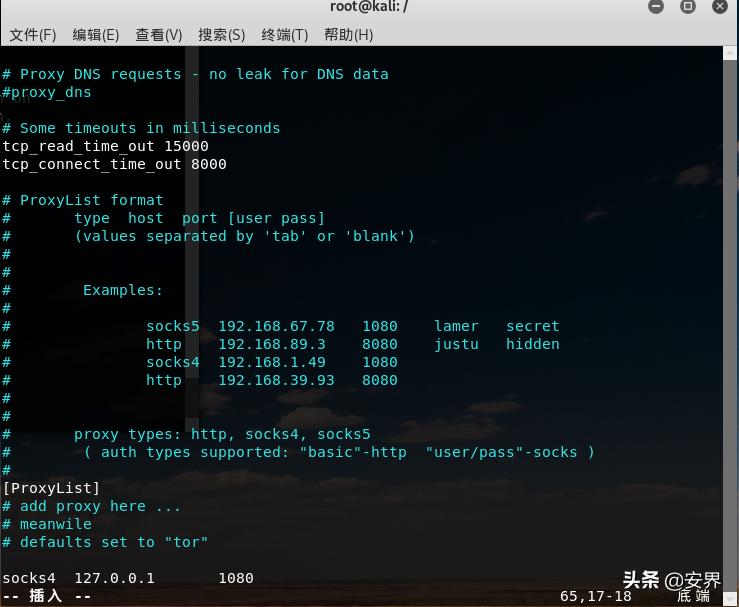This screenshot has width=739, height=607.
Task: Click the '-- 插入 --' mode indicator
Action: pyautogui.click(x=46, y=596)
